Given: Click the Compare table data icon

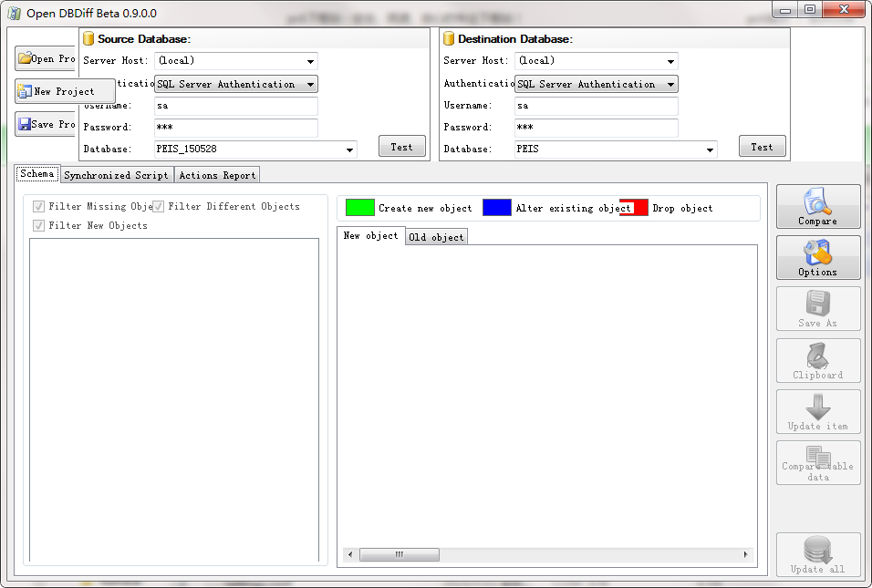Looking at the screenshot, I should point(818,457).
